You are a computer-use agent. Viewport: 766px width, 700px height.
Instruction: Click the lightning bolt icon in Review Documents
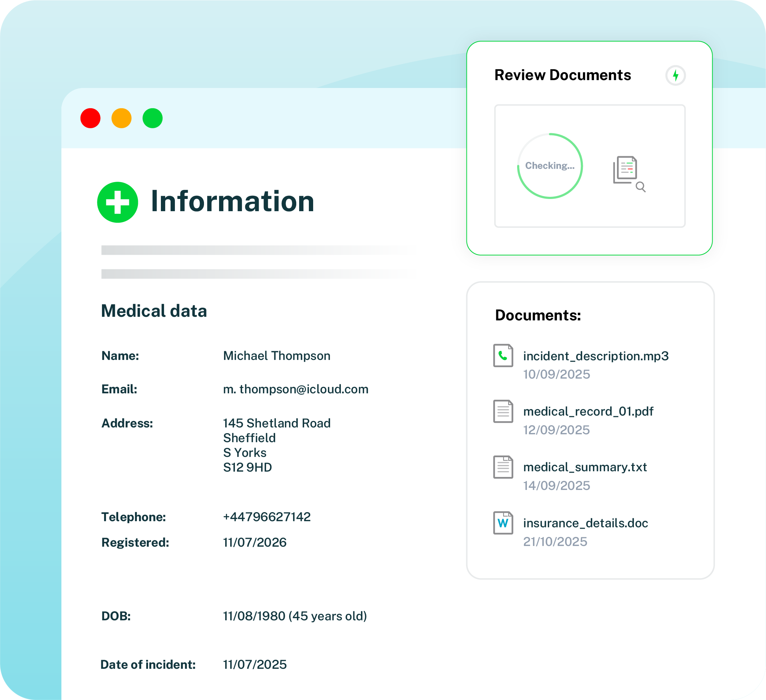(675, 75)
